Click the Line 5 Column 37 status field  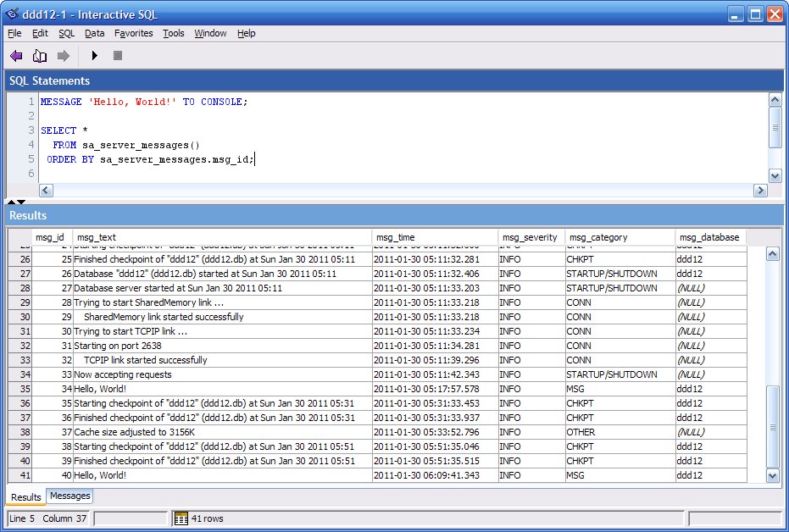[x=48, y=517]
